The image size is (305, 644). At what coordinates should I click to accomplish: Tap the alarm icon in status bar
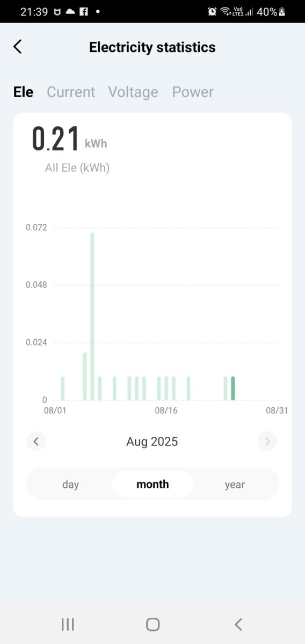click(212, 11)
